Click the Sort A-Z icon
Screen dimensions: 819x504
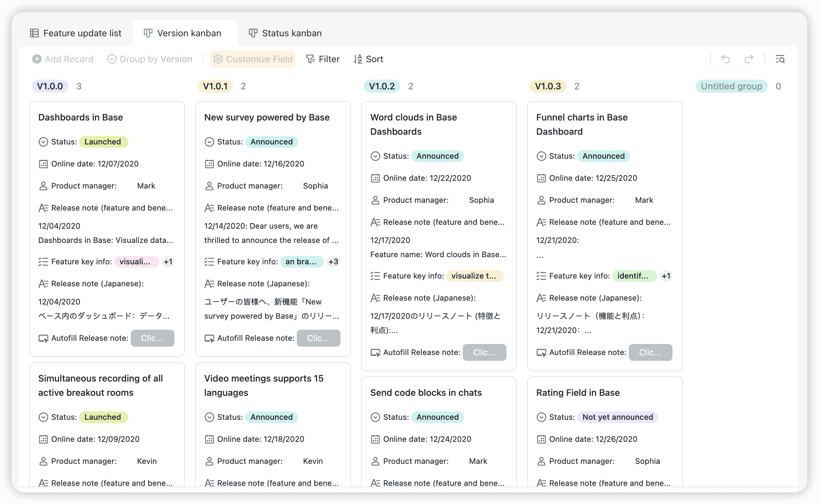coord(358,59)
